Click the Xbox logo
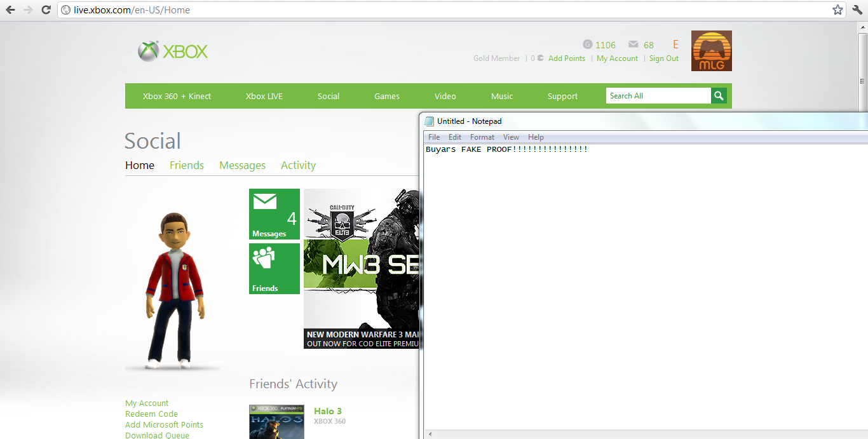This screenshot has width=868, height=439. pos(173,51)
